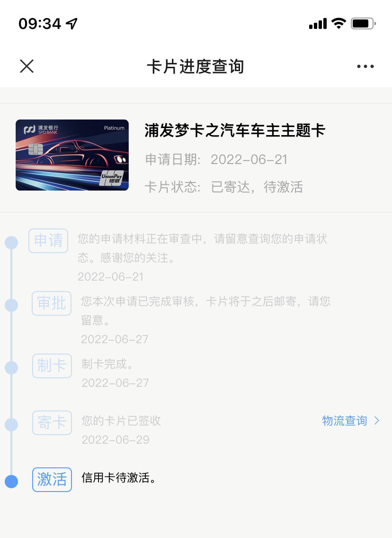Click the timeline dot beside 申请

(11, 243)
